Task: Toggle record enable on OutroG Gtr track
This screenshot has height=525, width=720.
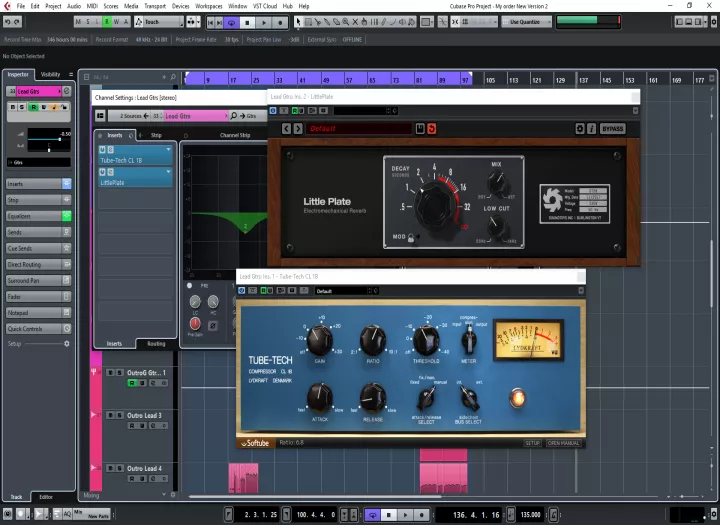Action: click(132, 383)
